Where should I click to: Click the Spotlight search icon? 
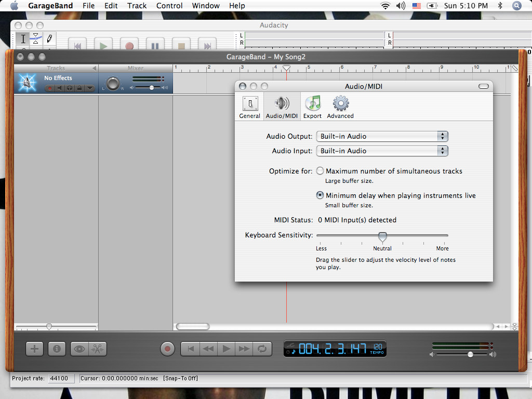click(x=516, y=6)
